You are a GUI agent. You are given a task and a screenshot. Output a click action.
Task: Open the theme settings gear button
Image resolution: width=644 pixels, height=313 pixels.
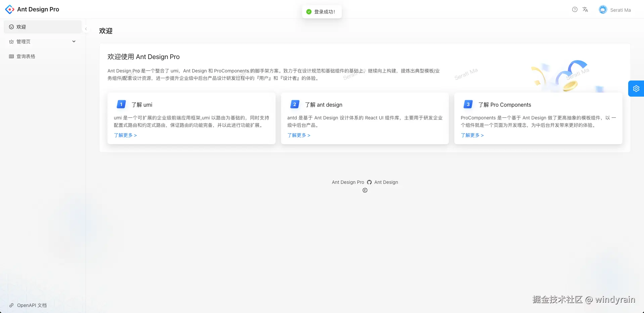[x=636, y=89]
